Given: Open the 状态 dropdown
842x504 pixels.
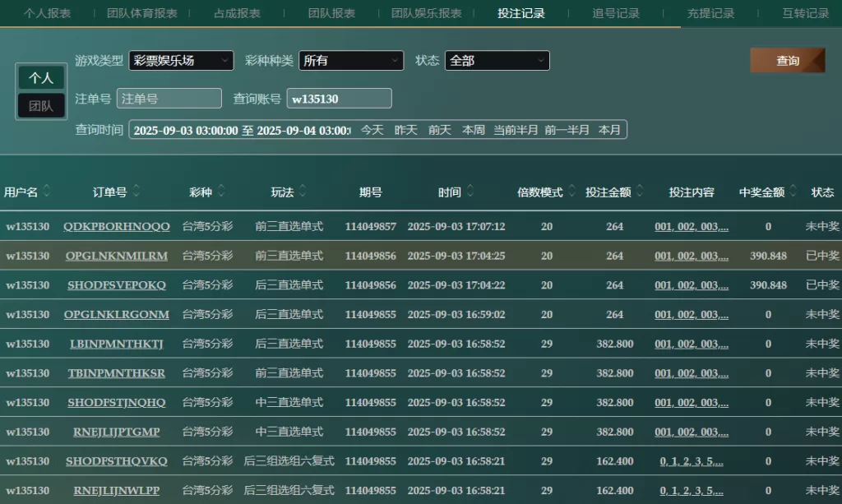Looking at the screenshot, I should (x=497, y=61).
